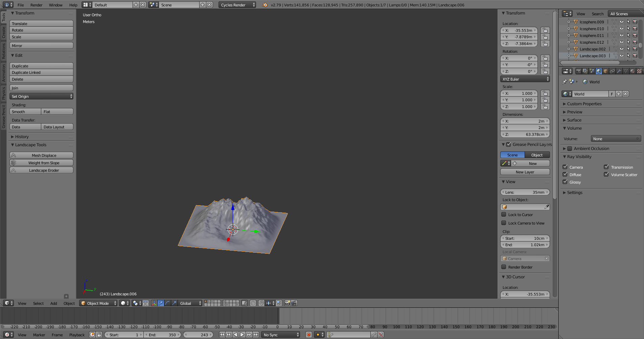The height and width of the screenshot is (339, 644).
Task: Jump to the timeline's last frame
Action: click(x=256, y=335)
